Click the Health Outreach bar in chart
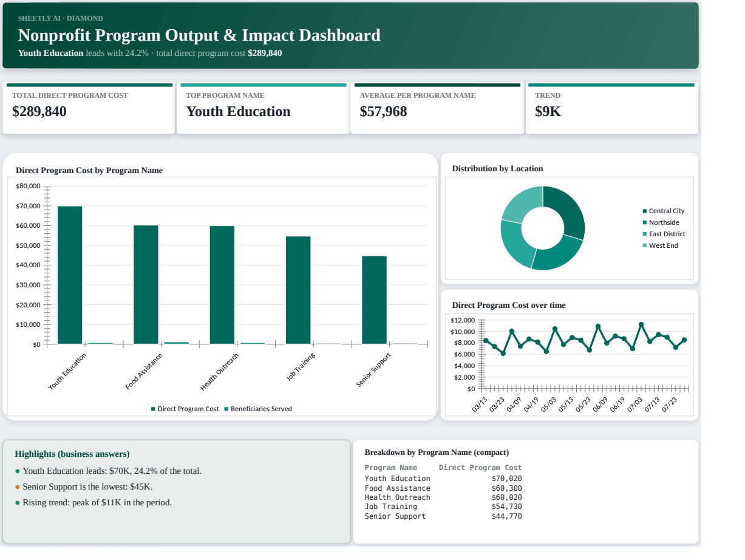Screen dimensions: 745x560 click(222, 285)
